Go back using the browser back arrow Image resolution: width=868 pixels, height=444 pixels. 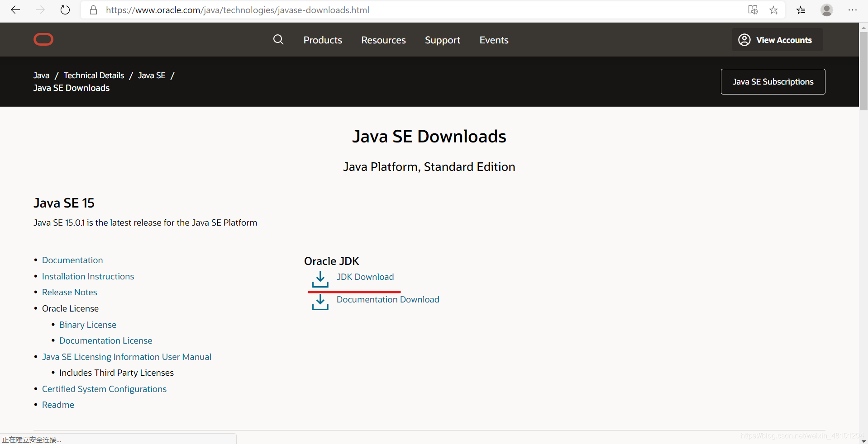click(15, 10)
